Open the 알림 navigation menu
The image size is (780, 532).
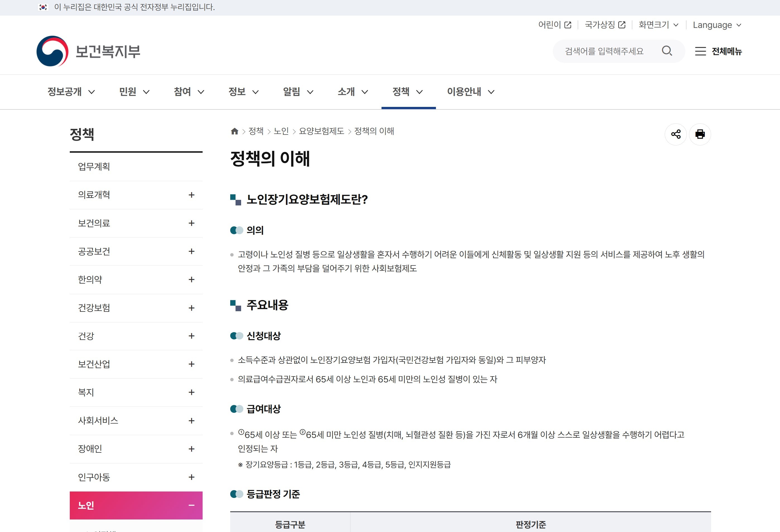(298, 92)
